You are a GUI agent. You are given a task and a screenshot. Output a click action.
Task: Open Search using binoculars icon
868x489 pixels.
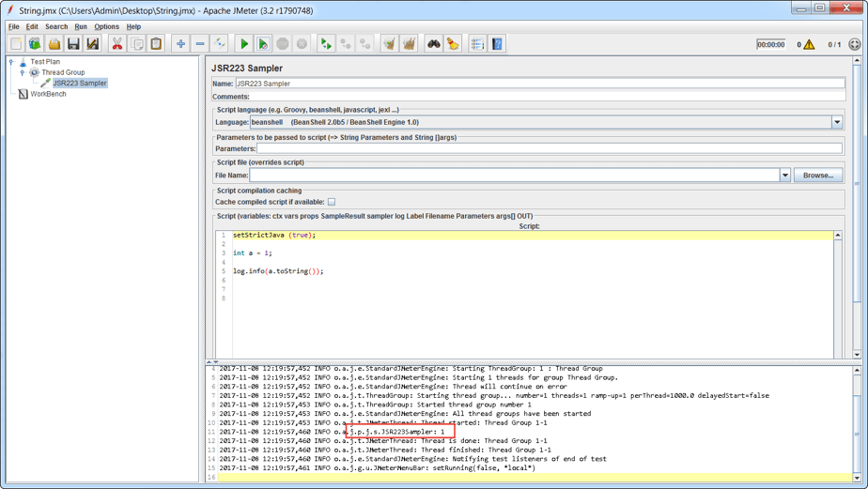click(434, 44)
